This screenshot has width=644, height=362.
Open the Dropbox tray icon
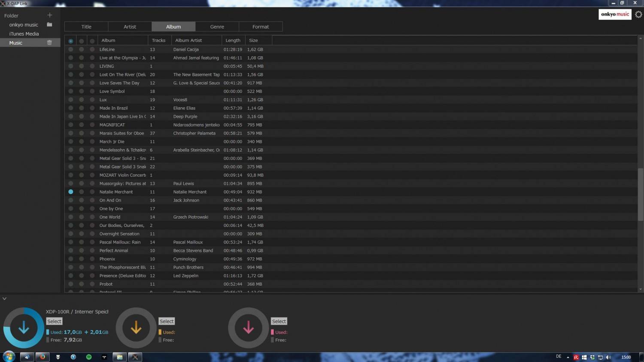pos(592,357)
